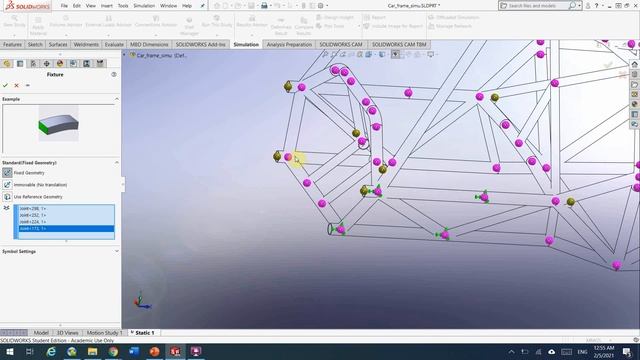Click the Car_frame_simu part name in viewport
The height and width of the screenshot is (360, 640).
click(161, 55)
